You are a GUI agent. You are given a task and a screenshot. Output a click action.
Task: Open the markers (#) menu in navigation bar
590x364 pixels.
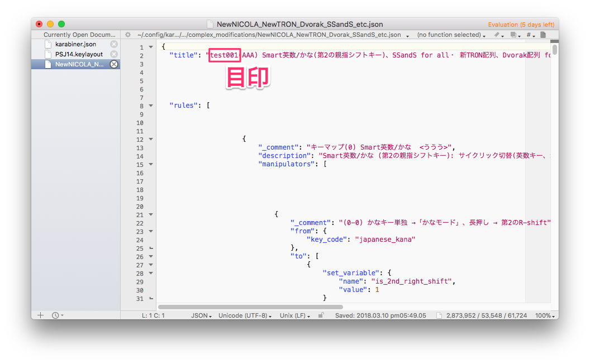(x=530, y=35)
